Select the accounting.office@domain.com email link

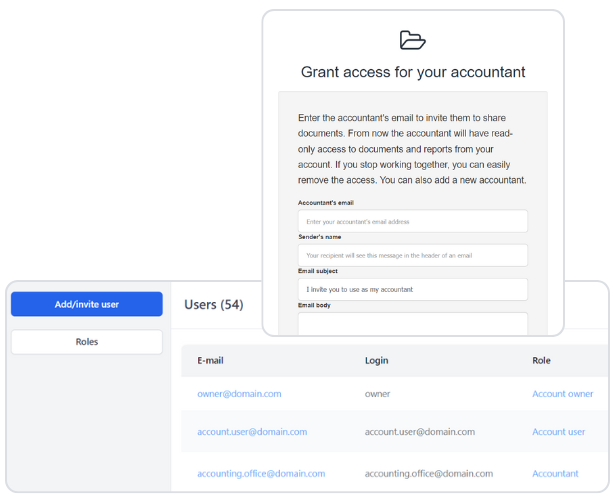pyautogui.click(x=261, y=474)
